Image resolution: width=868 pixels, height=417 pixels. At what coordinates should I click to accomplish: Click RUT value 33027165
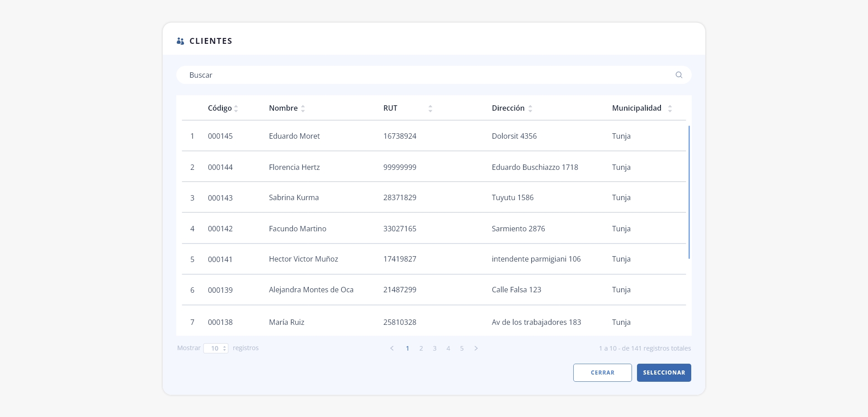[400, 229]
